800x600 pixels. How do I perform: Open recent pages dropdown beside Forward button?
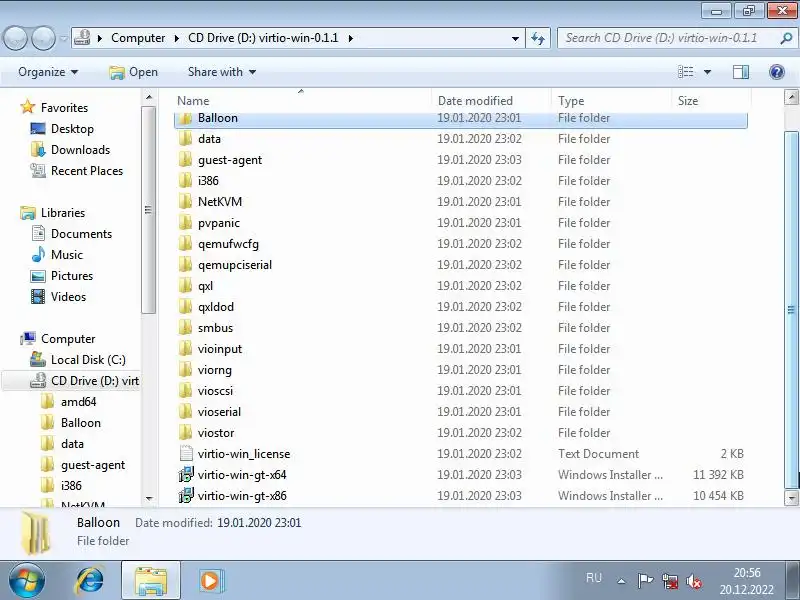coord(63,38)
